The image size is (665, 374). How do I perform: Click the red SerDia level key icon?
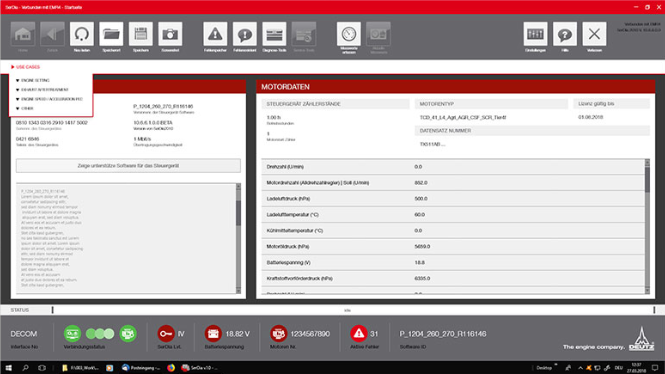(165, 334)
